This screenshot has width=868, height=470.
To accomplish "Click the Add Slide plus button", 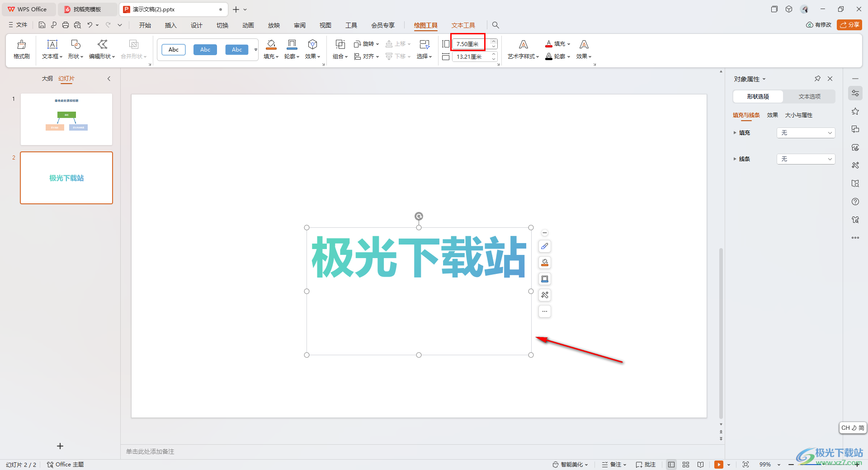I will [x=60, y=446].
